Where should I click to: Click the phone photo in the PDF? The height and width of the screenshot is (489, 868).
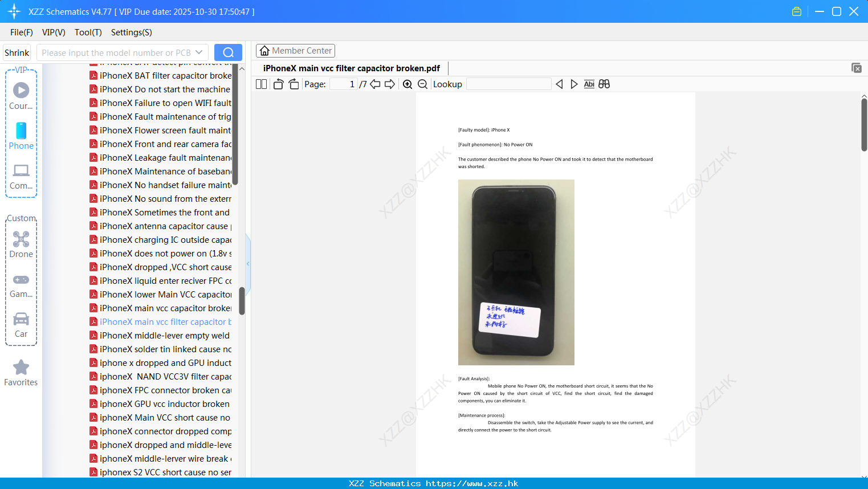516,272
